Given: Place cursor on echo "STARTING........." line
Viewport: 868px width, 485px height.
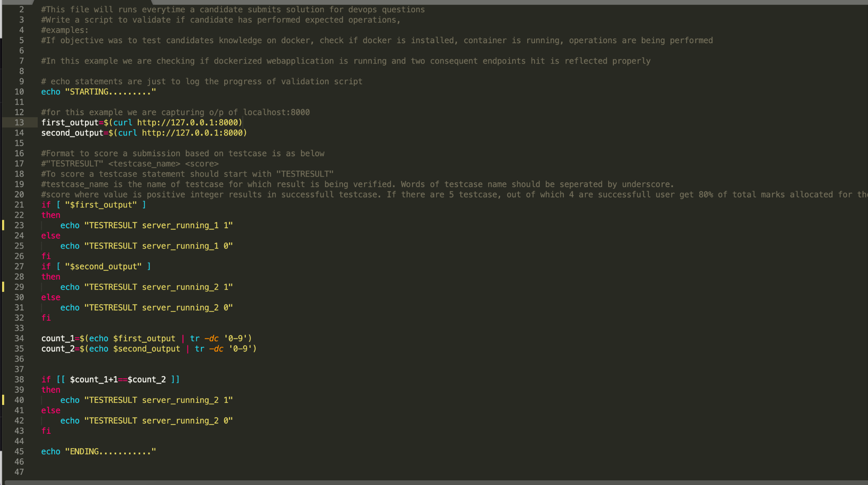Looking at the screenshot, I should (98, 92).
